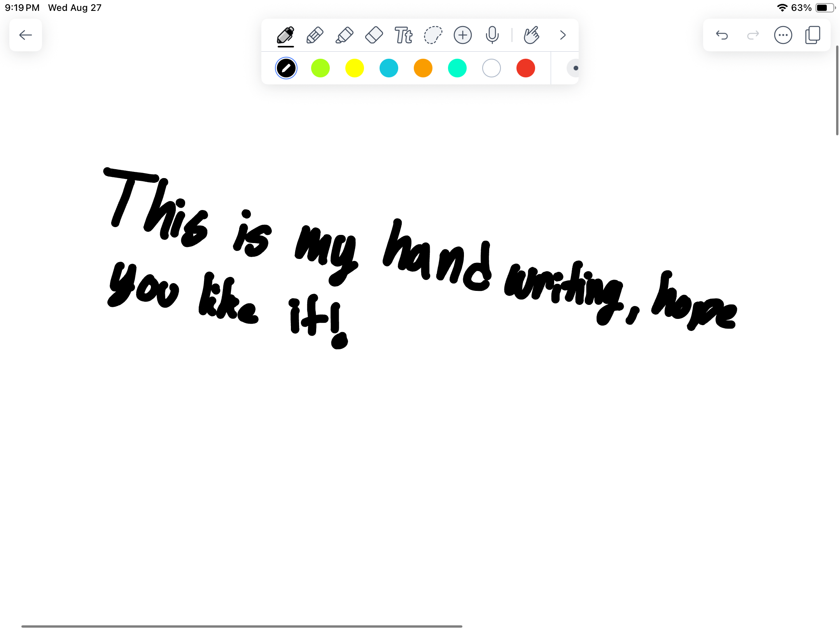This screenshot has width=840, height=630.
Task: Select the highlighter tool
Action: pyautogui.click(x=345, y=35)
